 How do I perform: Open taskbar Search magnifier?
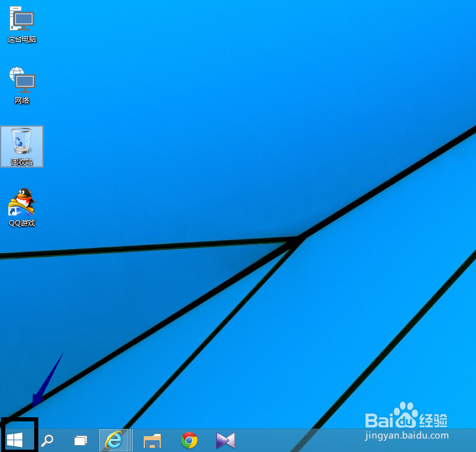(x=47, y=440)
